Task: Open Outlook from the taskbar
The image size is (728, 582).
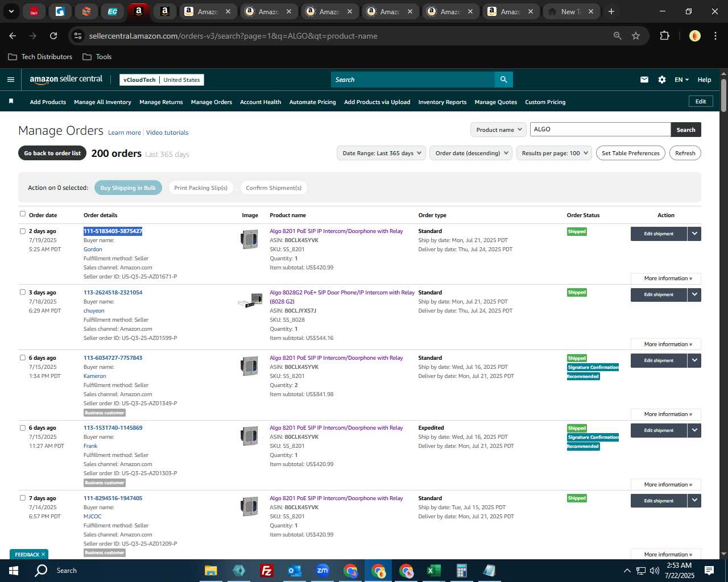Action: pyautogui.click(x=294, y=571)
